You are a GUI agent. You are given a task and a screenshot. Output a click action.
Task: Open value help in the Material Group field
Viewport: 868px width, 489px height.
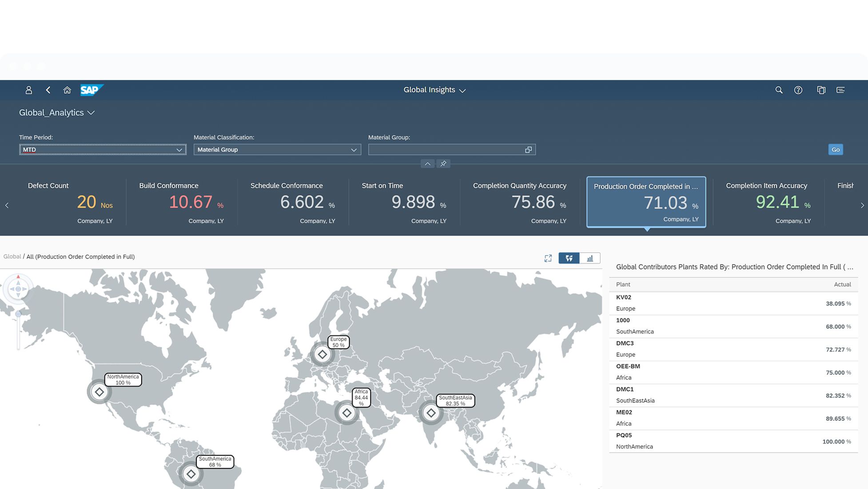pos(528,150)
